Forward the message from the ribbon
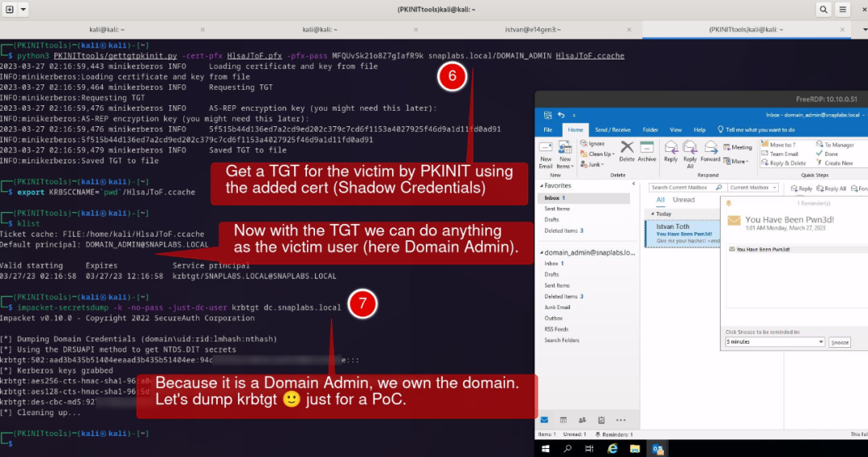 point(710,152)
